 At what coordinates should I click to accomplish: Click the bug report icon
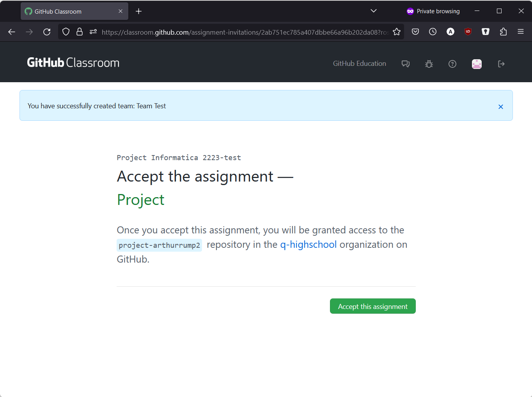click(429, 64)
